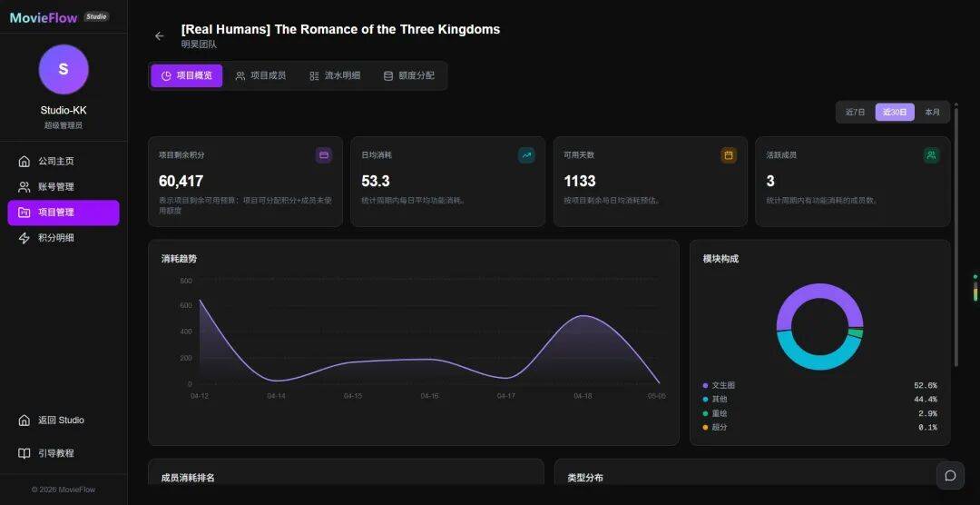
Task: Go back using the arrow icon
Action: pyautogui.click(x=160, y=36)
